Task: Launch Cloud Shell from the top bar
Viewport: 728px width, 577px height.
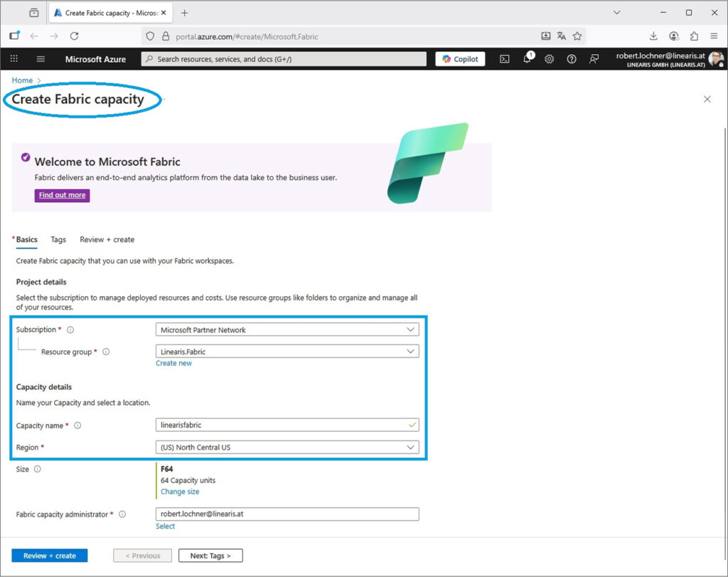Action: point(505,59)
